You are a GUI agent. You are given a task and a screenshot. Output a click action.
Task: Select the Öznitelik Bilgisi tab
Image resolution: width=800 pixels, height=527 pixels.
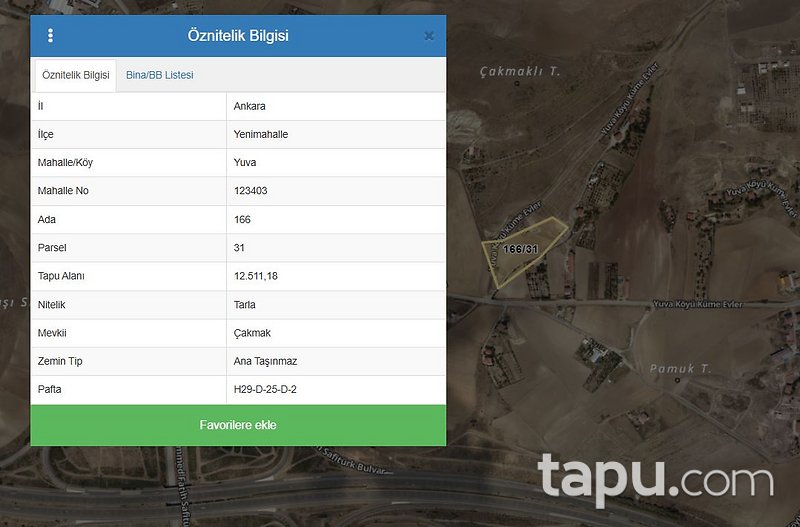pyautogui.click(x=76, y=76)
